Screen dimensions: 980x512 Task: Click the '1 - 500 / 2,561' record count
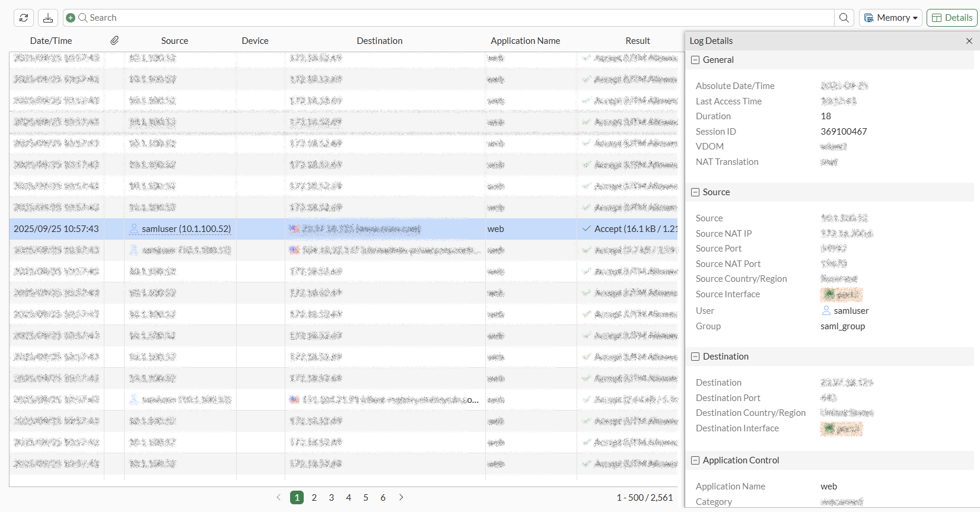coord(645,498)
